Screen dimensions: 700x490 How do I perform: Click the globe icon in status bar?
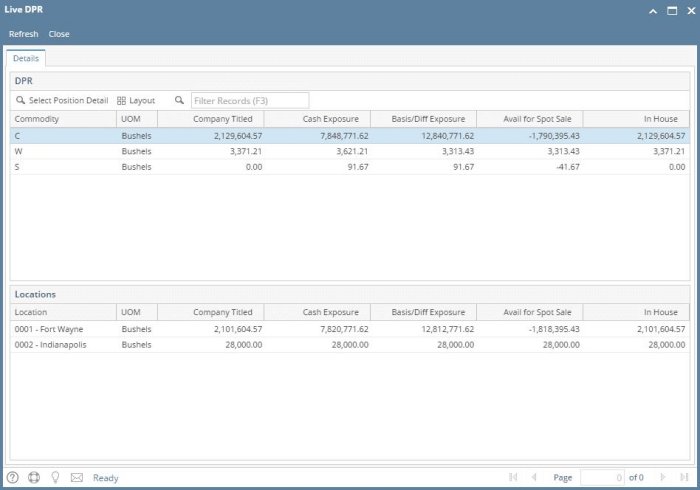pos(34,477)
